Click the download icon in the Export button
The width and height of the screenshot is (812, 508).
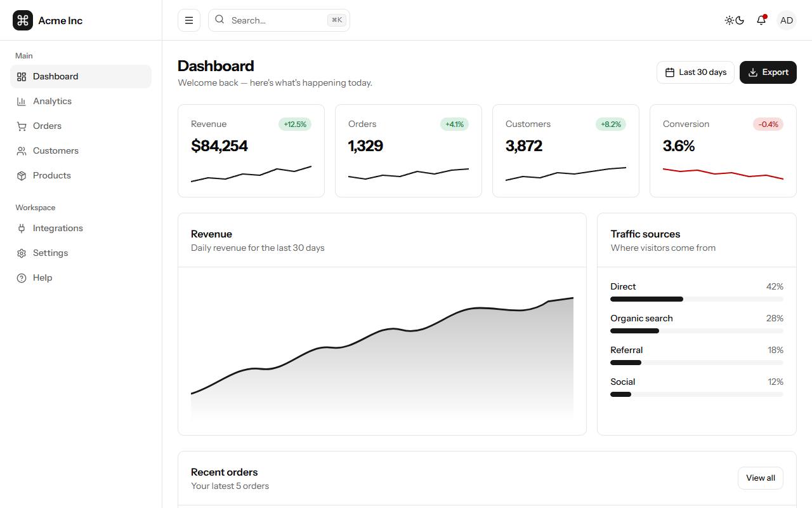pos(753,72)
